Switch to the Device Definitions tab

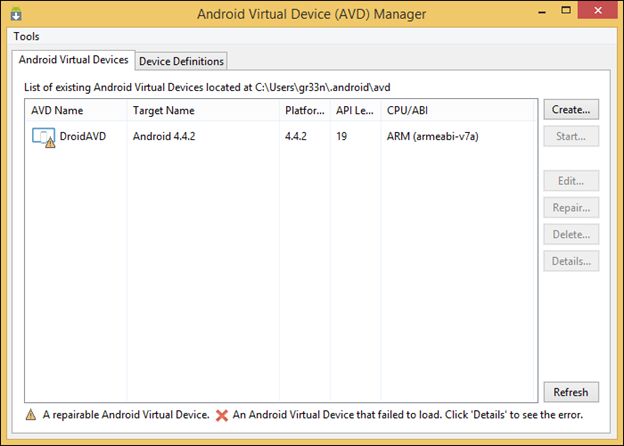click(x=181, y=61)
